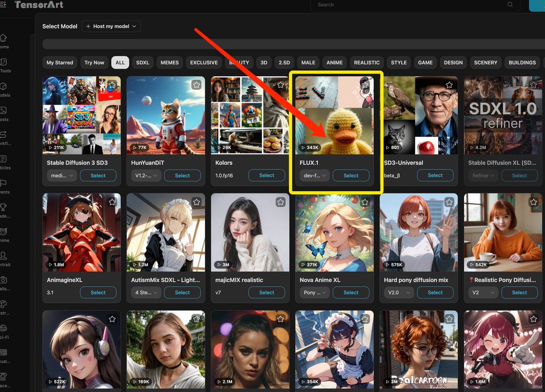The image size is (545, 392).
Task: Select the ANIME filter tab
Action: 335,63
